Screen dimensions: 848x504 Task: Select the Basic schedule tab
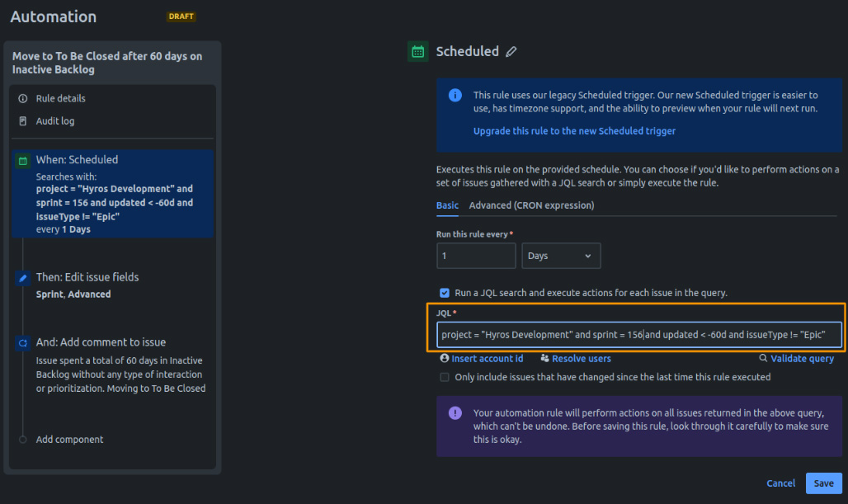[x=447, y=205]
